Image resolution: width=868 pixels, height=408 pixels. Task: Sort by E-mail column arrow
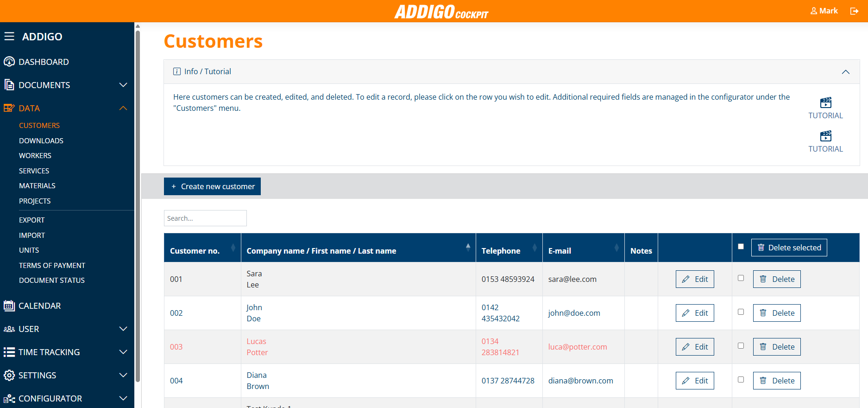[616, 248]
